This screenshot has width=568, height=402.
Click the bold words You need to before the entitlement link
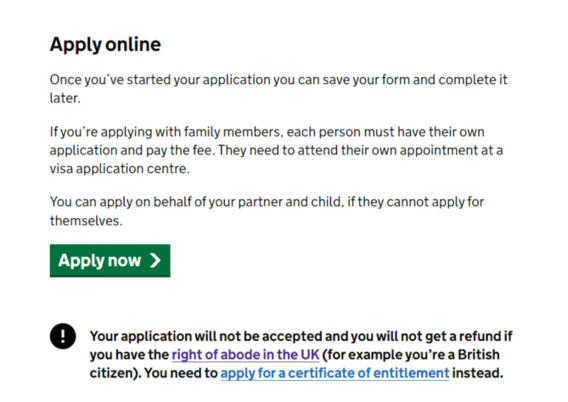pyautogui.click(x=181, y=373)
